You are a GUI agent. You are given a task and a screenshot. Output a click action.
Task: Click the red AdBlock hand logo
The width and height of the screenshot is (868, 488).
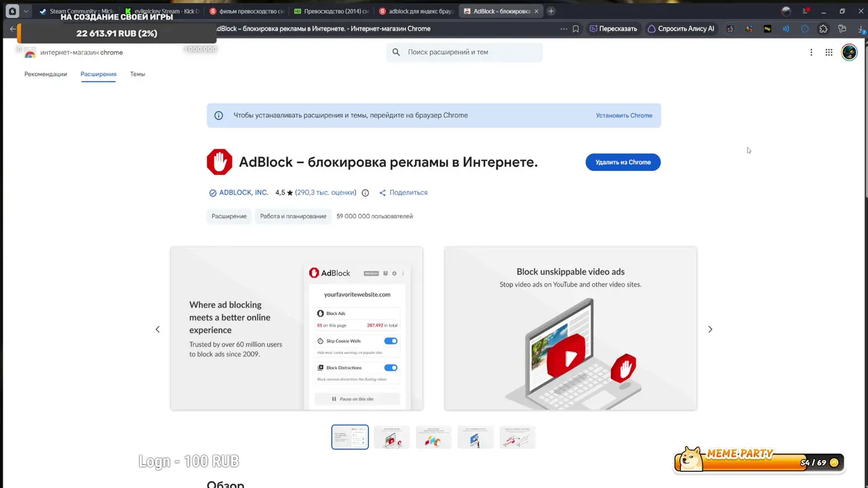[x=219, y=162]
